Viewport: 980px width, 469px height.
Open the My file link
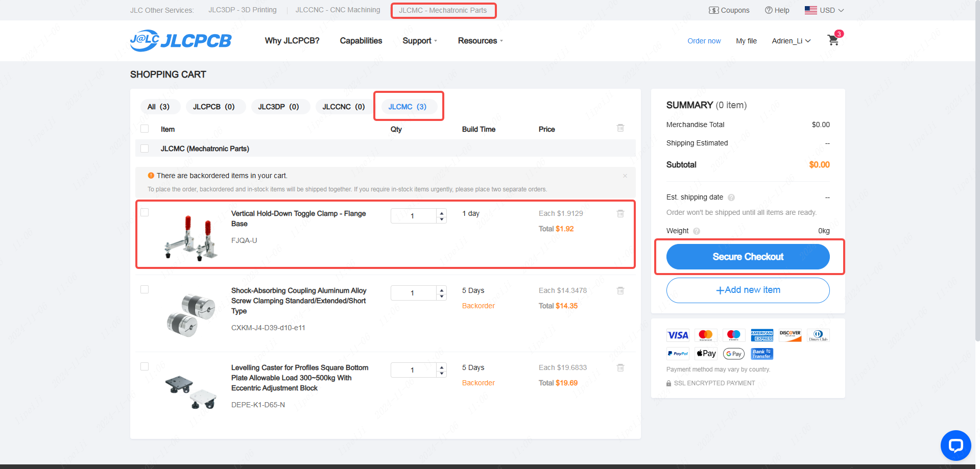(746, 41)
